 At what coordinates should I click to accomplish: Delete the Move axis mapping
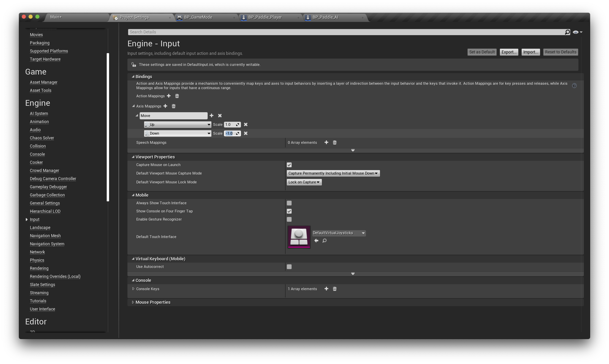click(x=220, y=115)
